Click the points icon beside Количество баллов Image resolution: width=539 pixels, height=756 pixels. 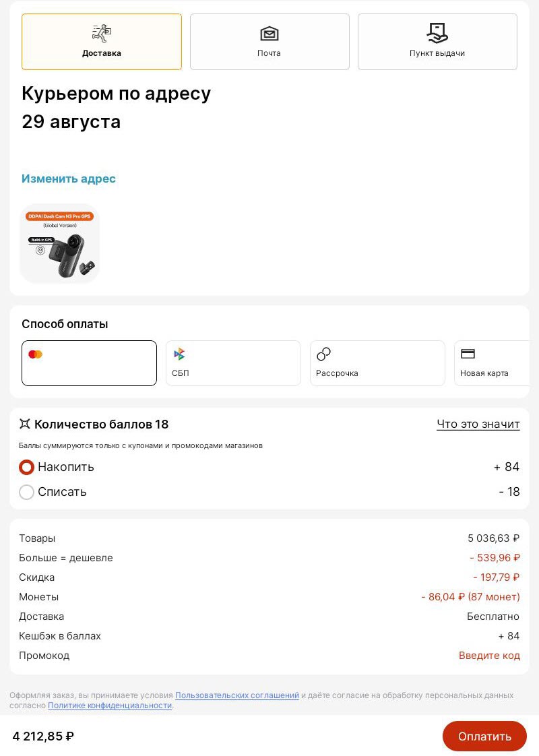tap(25, 424)
